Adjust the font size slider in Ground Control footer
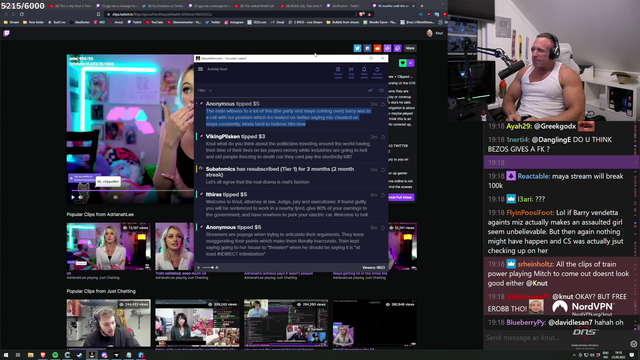Viewport: 640px width, 360px height. coord(208,267)
